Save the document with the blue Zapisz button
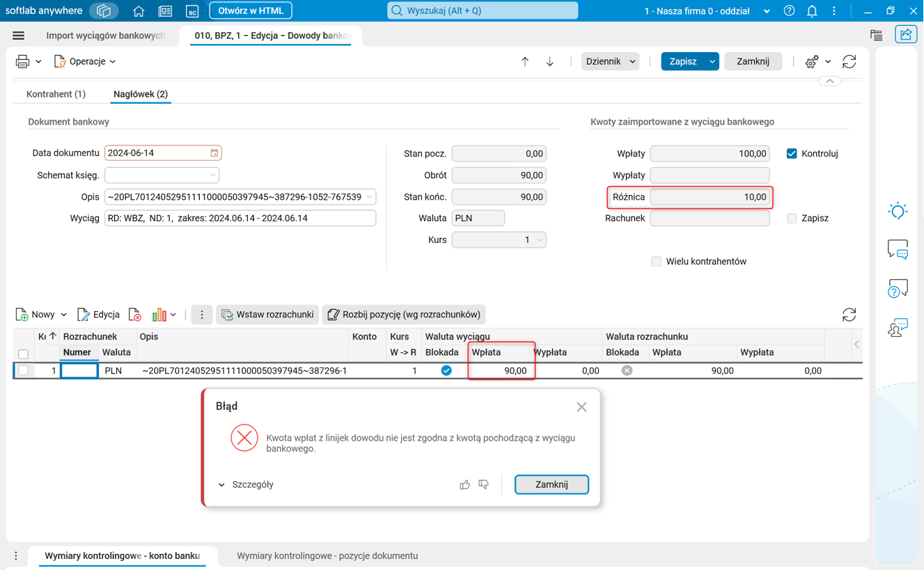The height and width of the screenshot is (570, 924). 683,62
